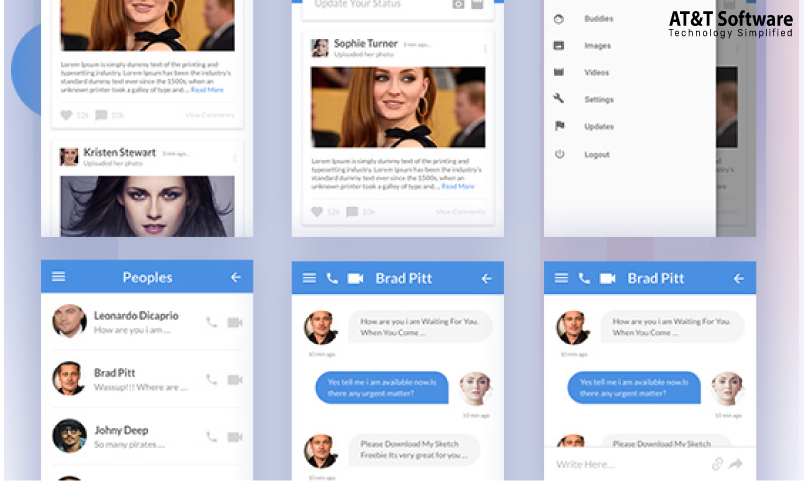Go back from middle Brad Pitt chat

486,278
